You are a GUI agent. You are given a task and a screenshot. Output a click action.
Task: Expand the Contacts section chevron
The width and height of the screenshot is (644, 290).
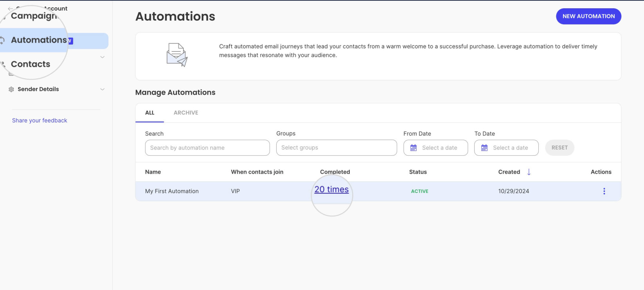click(x=103, y=57)
